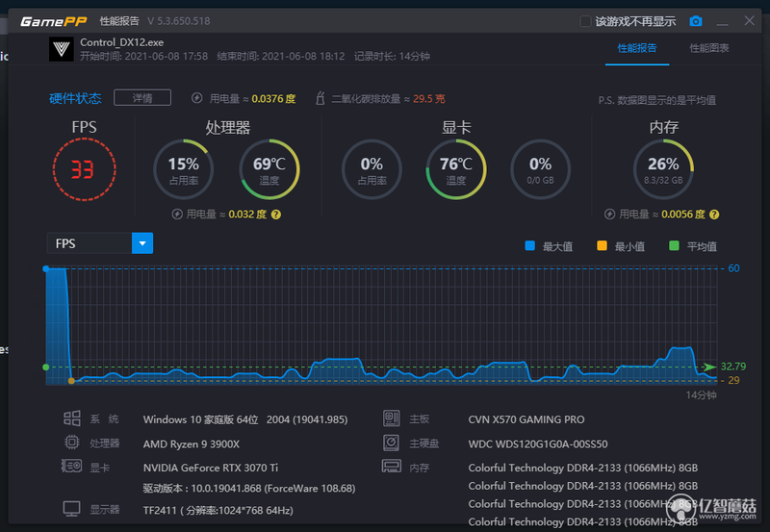
Task: Switch to the 性能报告 tab
Action: pos(637,48)
